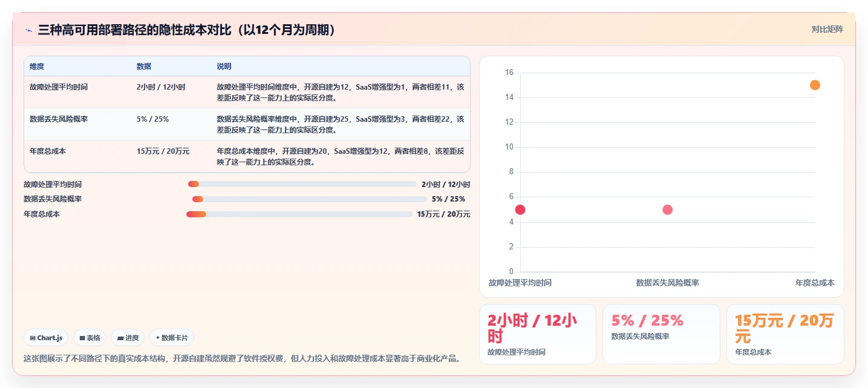Viewport: 868px width, 388px height.
Task: Click table cell 2小时 / 12小时
Action: pos(161,87)
